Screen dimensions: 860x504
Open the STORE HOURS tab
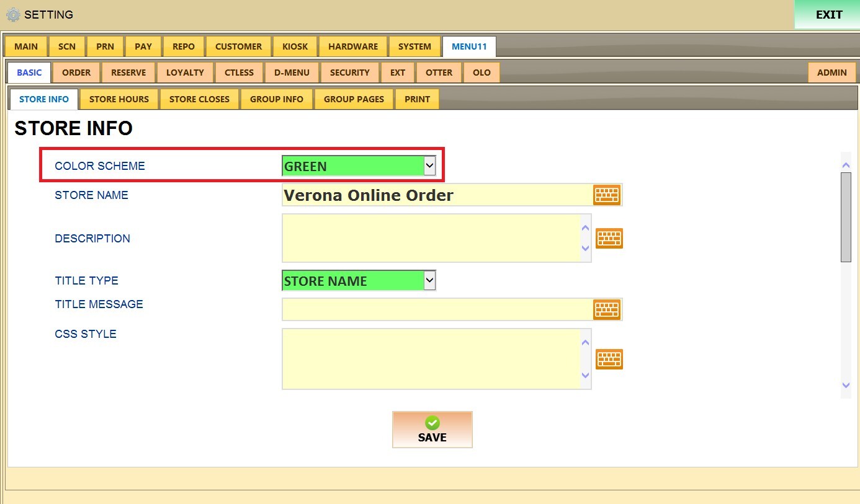[x=119, y=99]
